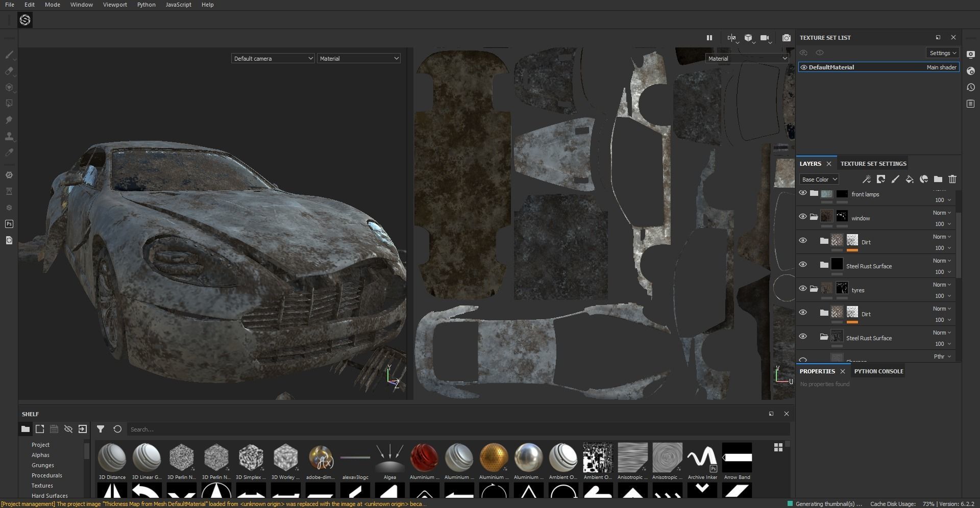Toggle visibility of window layer

[803, 217]
